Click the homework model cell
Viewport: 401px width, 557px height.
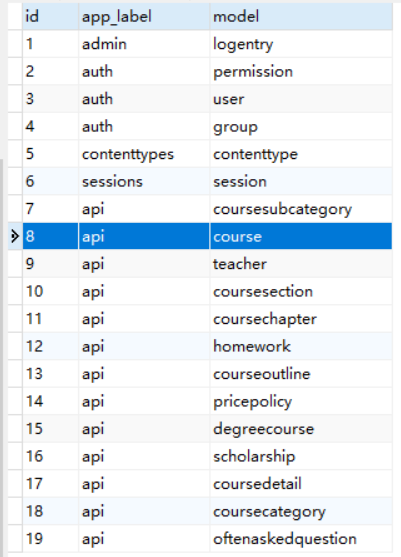click(301, 346)
